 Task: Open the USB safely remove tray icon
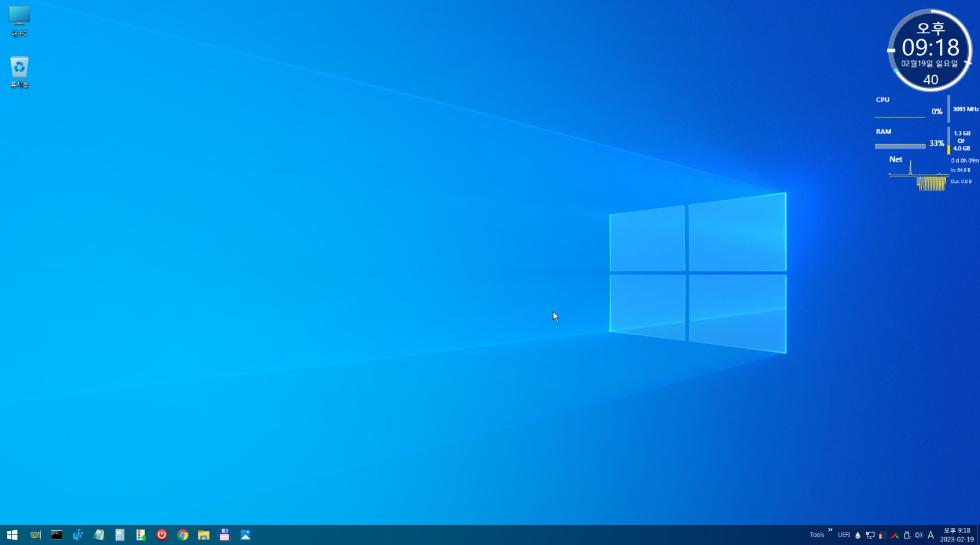point(907,535)
